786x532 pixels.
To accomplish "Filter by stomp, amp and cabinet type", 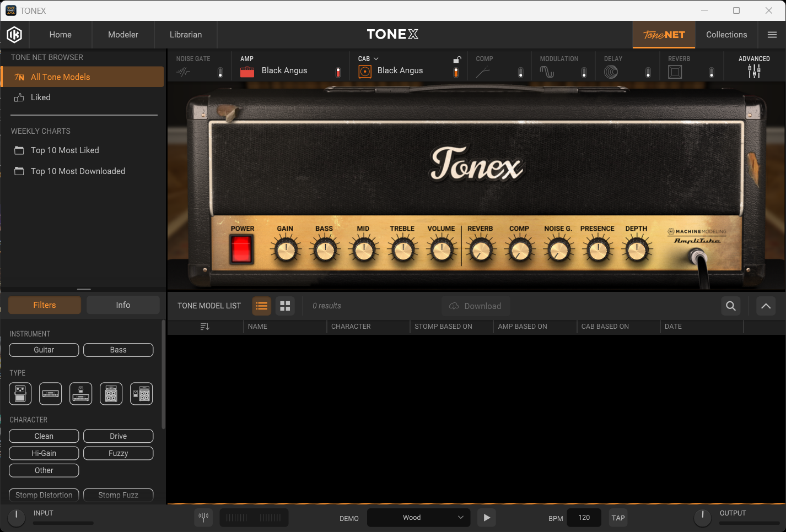I will coord(142,394).
